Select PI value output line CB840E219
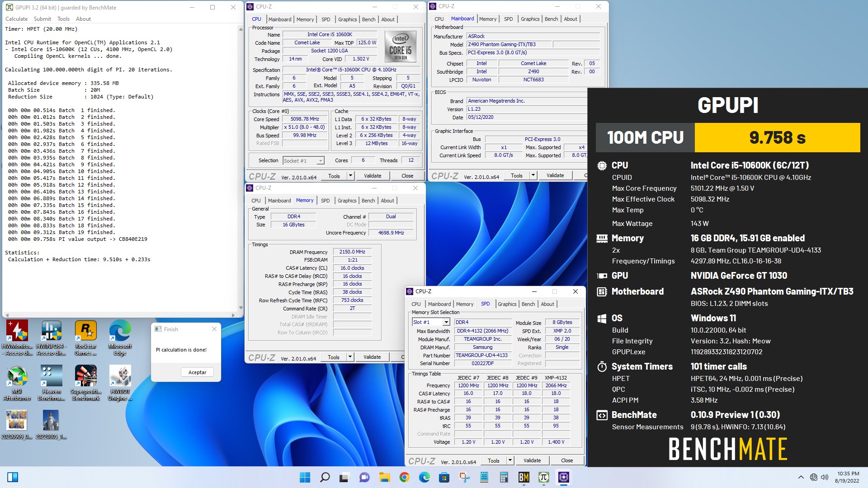This screenshot has width=868, height=488. (77, 239)
